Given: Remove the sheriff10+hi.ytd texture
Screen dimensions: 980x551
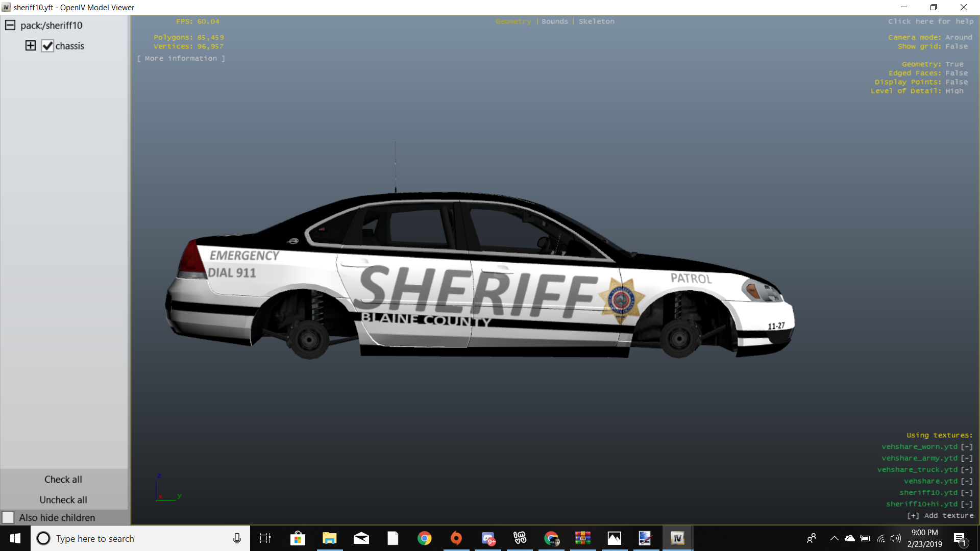Looking at the screenshot, I should click(966, 504).
